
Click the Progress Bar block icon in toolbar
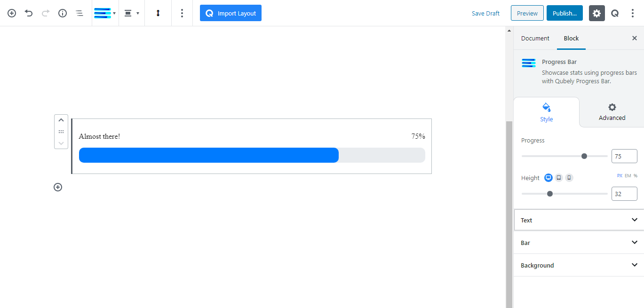[103, 13]
